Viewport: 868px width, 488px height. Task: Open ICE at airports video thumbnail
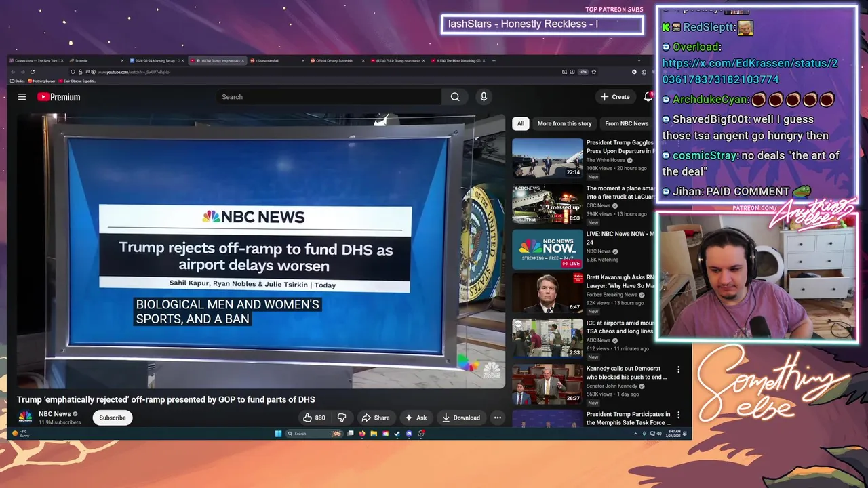pyautogui.click(x=547, y=339)
